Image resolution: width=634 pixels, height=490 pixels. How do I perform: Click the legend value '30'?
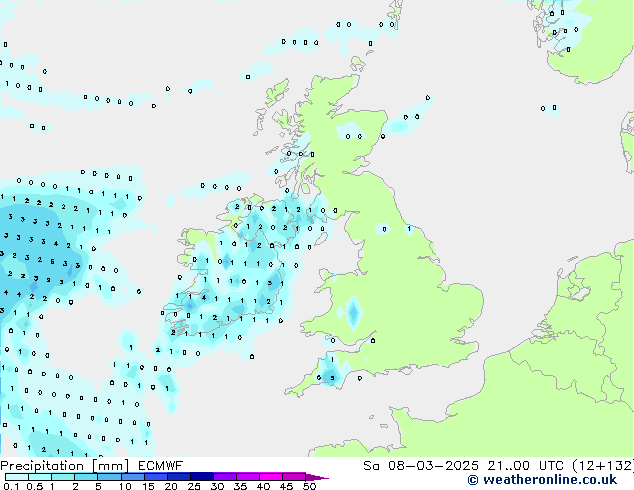click(x=217, y=486)
